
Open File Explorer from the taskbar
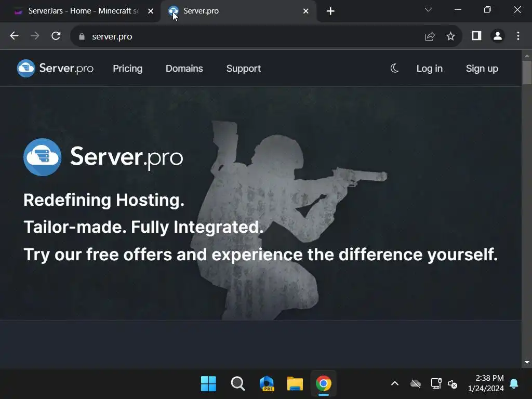click(295, 384)
